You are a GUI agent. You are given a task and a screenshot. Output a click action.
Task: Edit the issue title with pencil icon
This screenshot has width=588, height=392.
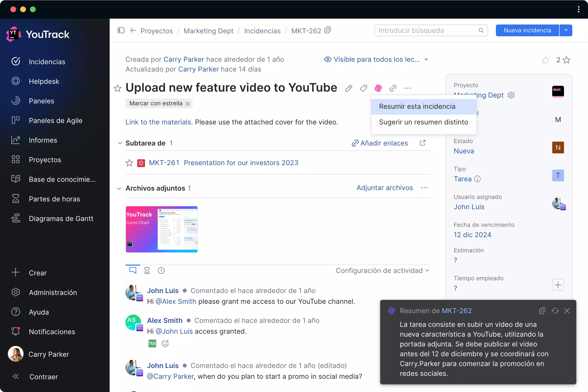pos(349,88)
